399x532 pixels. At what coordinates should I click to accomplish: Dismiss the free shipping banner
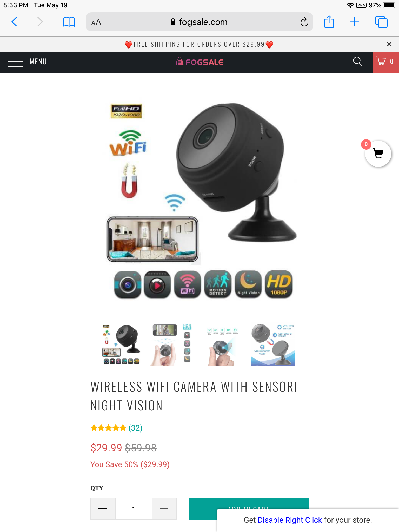coord(389,44)
